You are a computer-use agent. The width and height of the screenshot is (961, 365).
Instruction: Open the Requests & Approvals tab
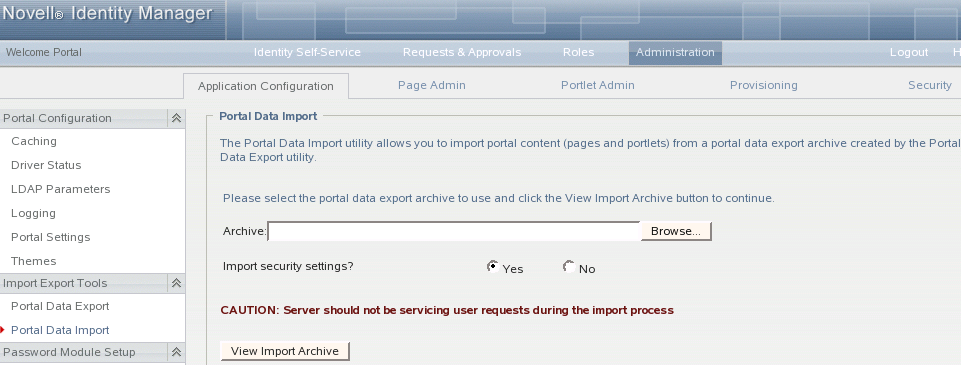(x=462, y=53)
